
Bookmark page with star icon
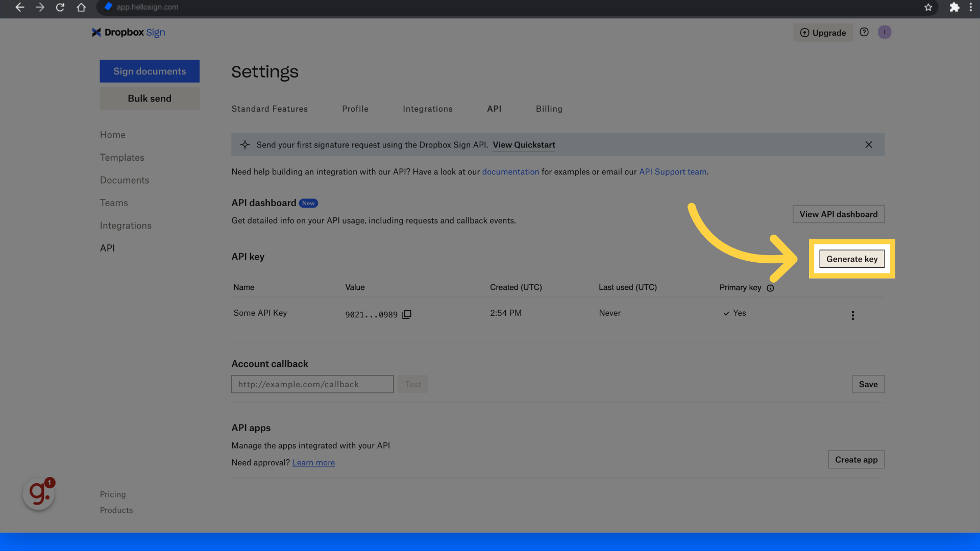click(928, 7)
